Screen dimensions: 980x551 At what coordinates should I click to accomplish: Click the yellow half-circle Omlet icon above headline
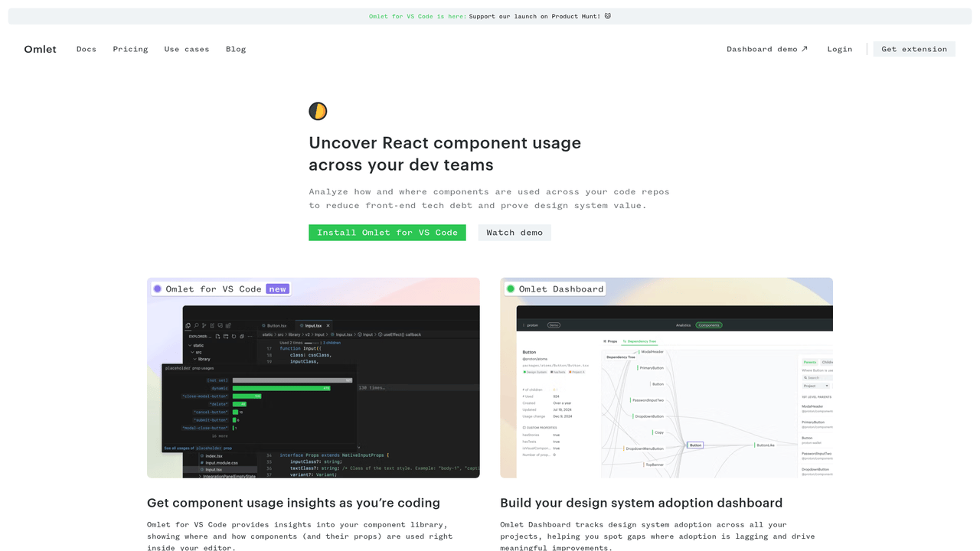point(318,111)
